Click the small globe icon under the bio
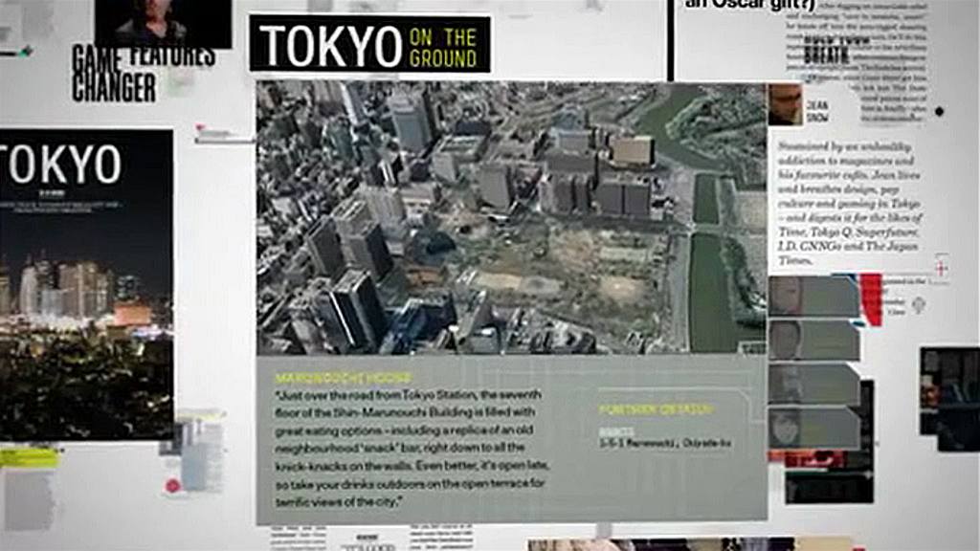This screenshot has width=980, height=551. (x=919, y=305)
